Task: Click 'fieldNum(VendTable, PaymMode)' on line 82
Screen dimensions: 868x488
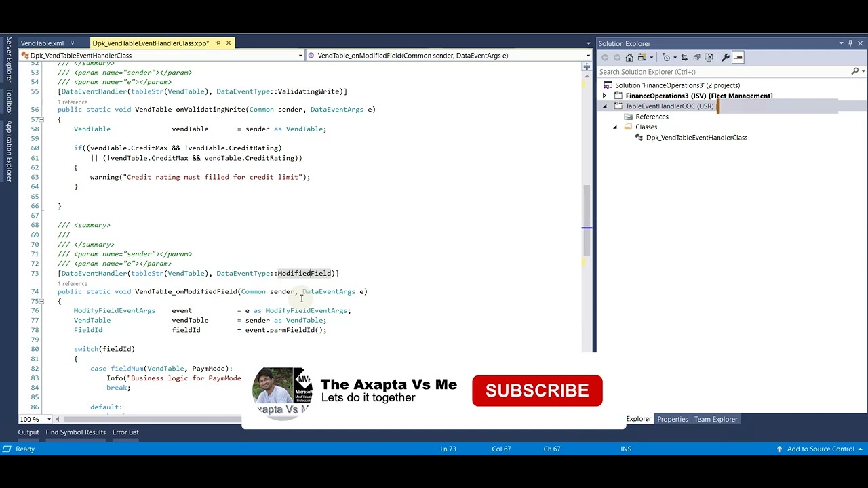Action: (170, 368)
